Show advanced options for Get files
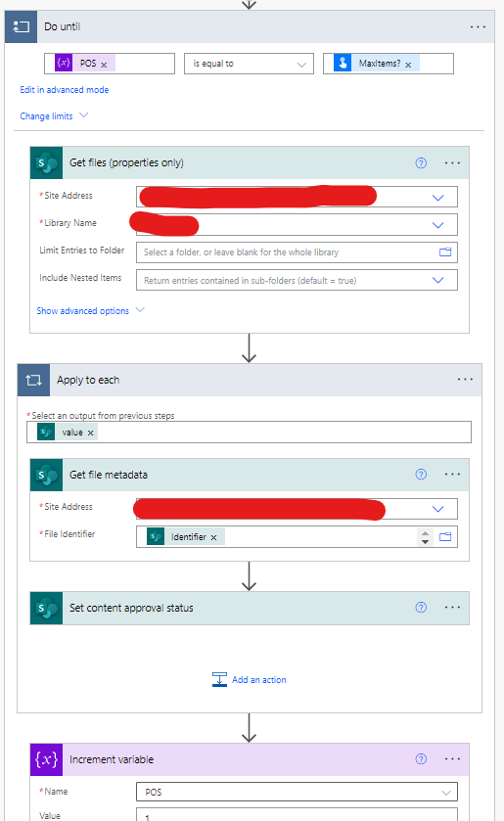The width and height of the screenshot is (504, 821). point(91,310)
